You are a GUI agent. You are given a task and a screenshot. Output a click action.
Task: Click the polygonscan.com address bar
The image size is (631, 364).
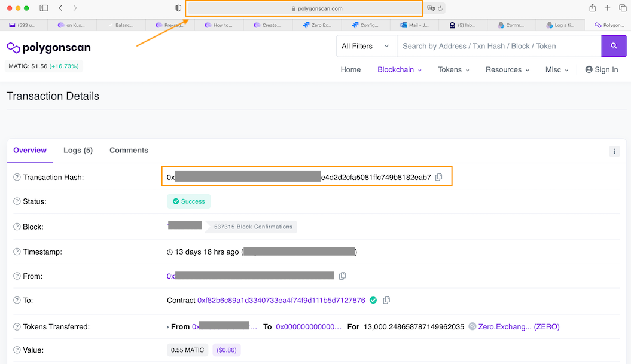[x=304, y=8]
